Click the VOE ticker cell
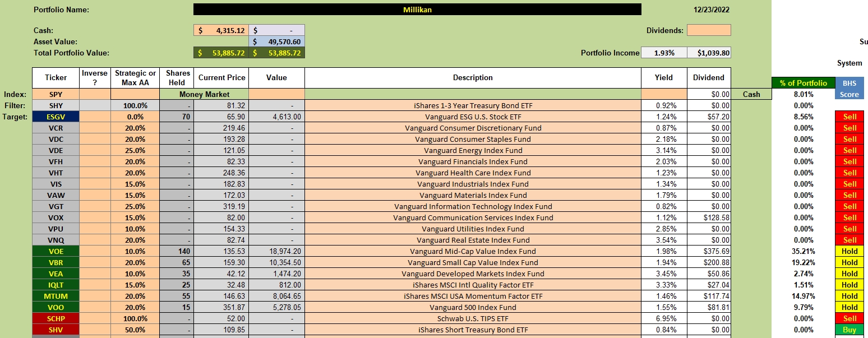 point(56,251)
